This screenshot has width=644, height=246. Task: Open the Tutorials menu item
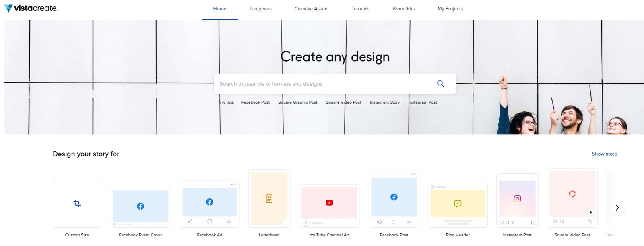(360, 9)
